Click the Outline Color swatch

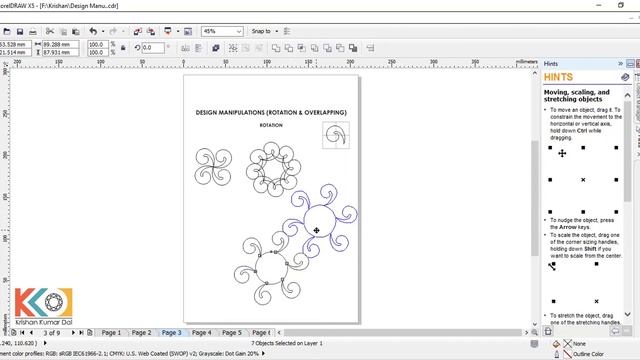tap(568, 354)
